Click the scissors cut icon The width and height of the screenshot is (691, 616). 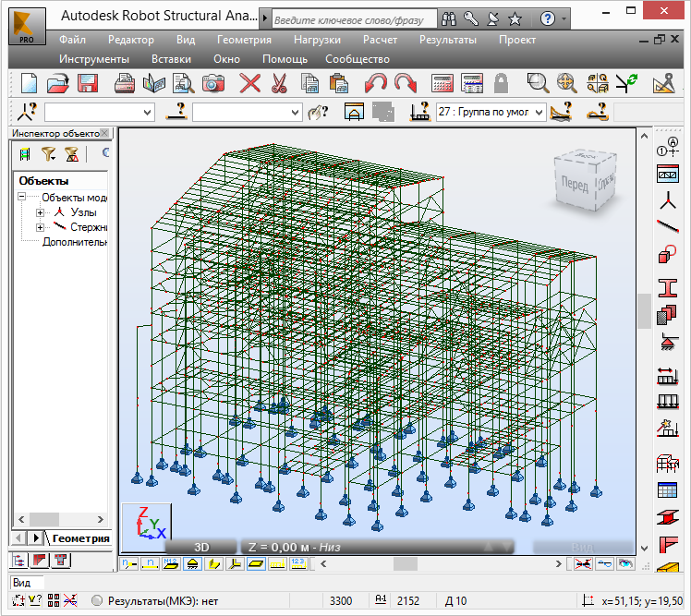[278, 83]
